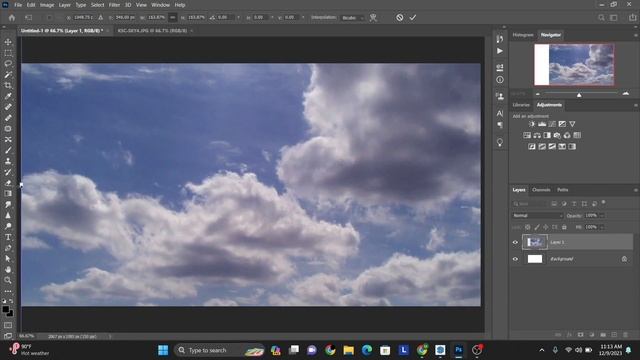This screenshot has width=640, height=360.
Task: Open the Filter menu
Action: click(114, 5)
